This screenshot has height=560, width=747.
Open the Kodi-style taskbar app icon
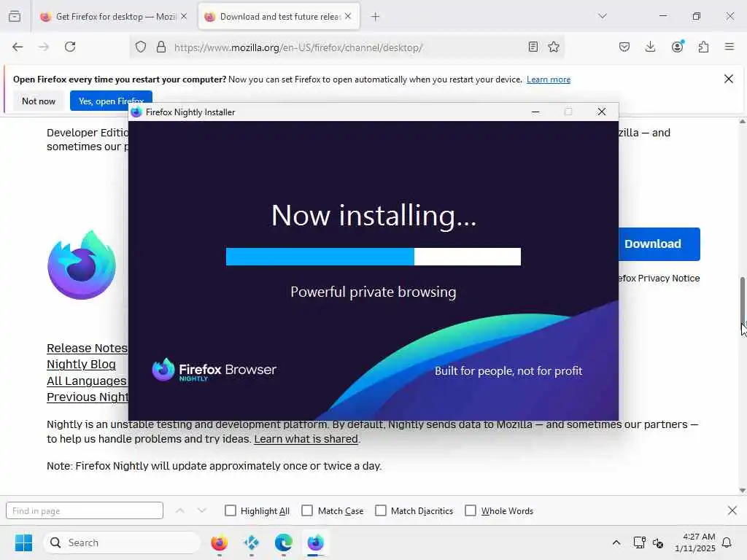(251, 542)
